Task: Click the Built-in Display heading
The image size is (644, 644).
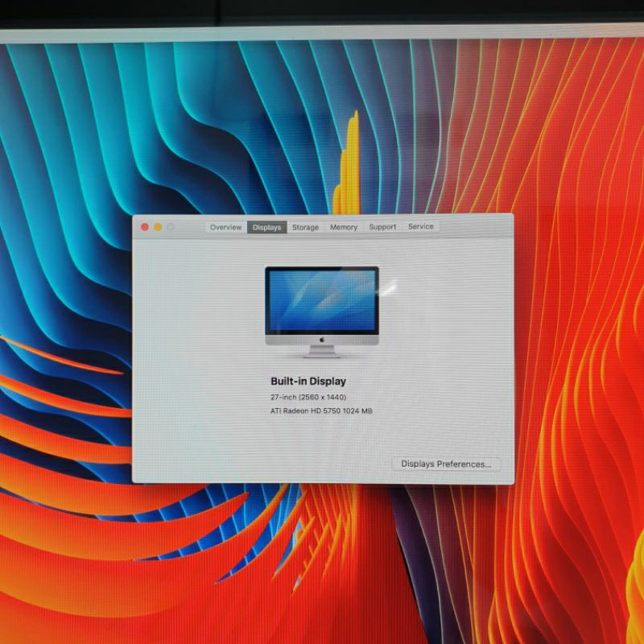Action: (x=308, y=381)
